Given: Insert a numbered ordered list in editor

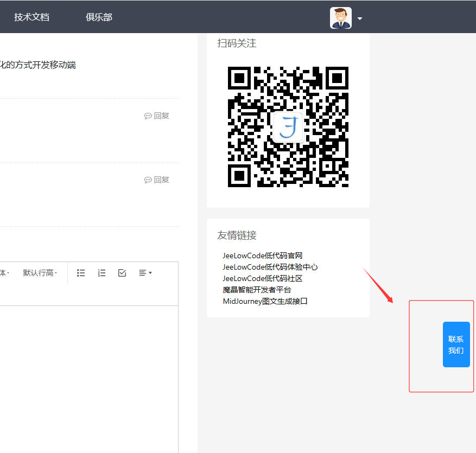Looking at the screenshot, I should pyautogui.click(x=101, y=273).
